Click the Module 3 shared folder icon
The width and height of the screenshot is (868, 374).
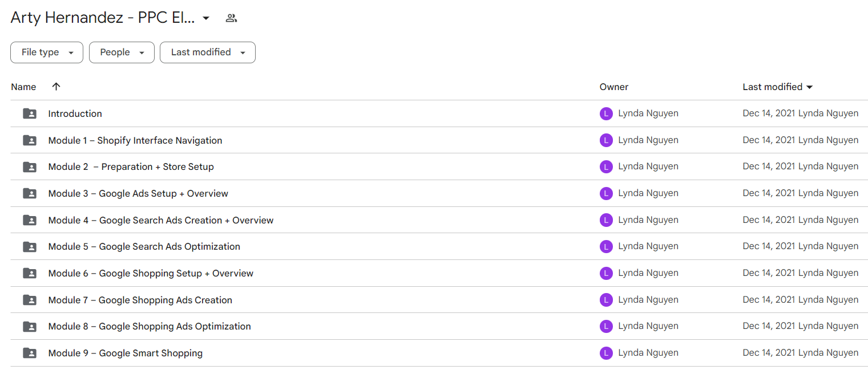30,193
